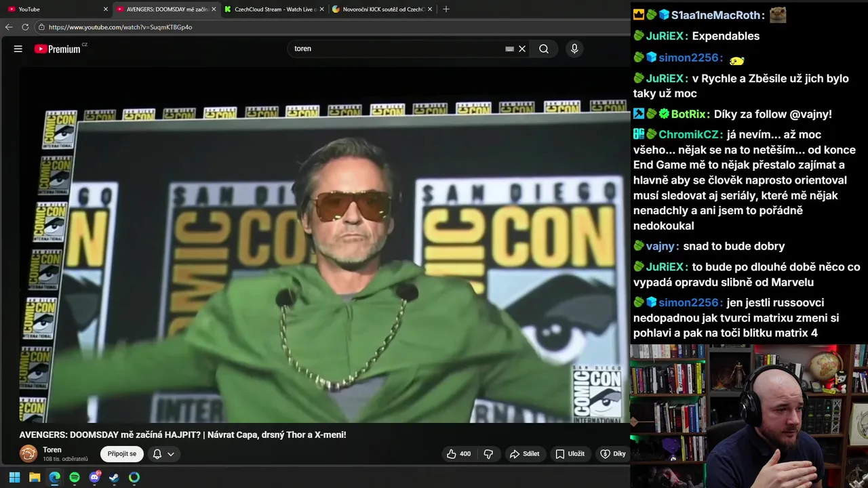Open Discord from taskbar
Viewport: 868px width, 488px height.
(x=94, y=477)
